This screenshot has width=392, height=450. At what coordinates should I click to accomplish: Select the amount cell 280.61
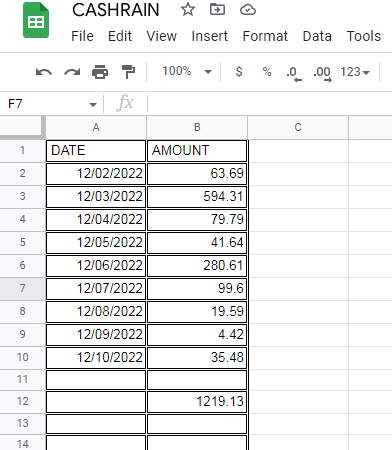pyautogui.click(x=197, y=266)
